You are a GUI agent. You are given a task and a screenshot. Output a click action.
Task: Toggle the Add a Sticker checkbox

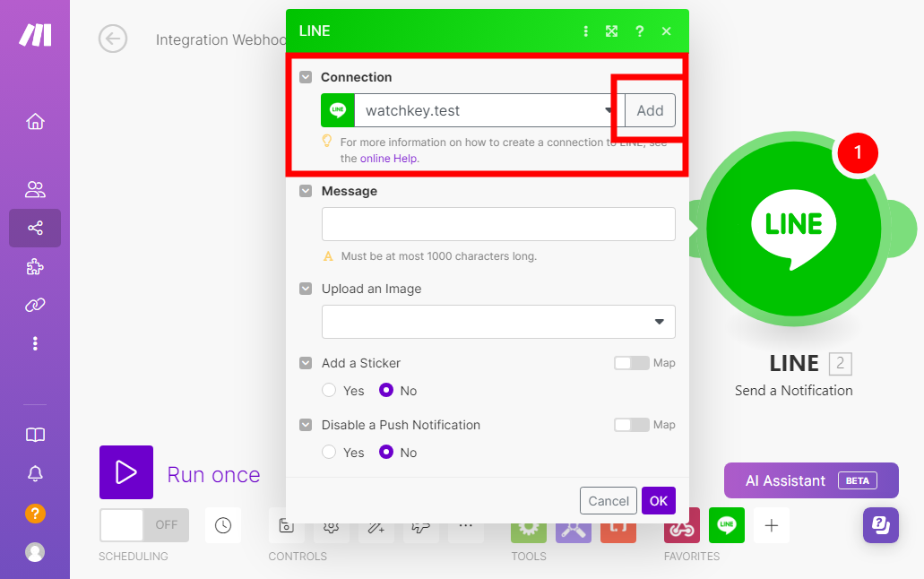coord(306,363)
